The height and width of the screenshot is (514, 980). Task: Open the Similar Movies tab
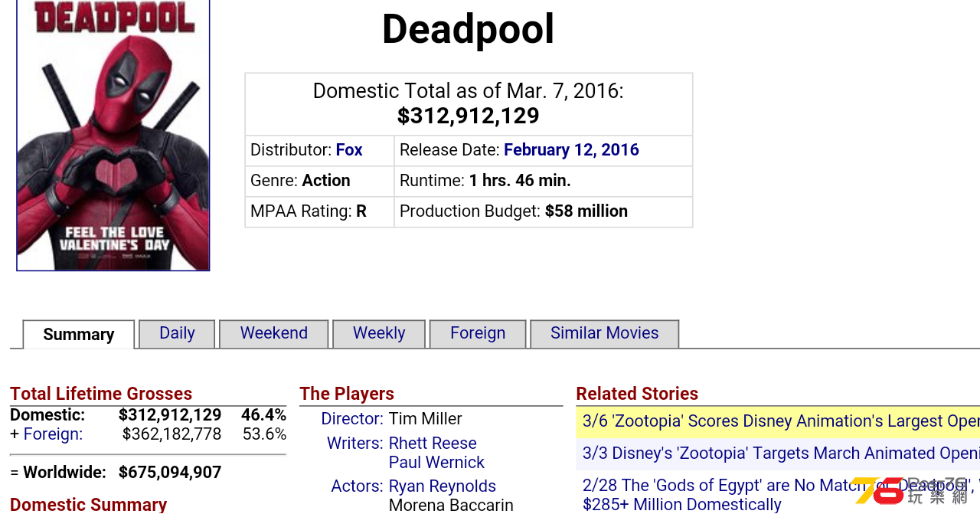coord(604,333)
